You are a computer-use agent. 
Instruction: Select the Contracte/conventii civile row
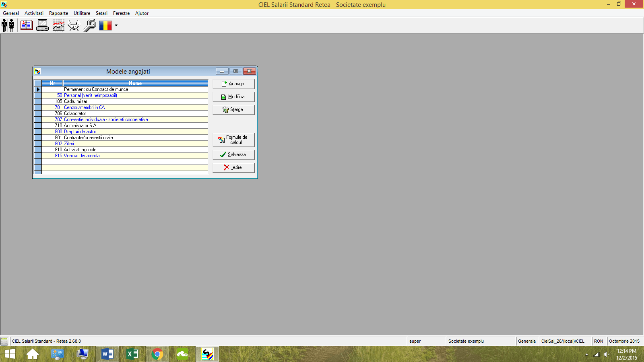click(x=125, y=138)
